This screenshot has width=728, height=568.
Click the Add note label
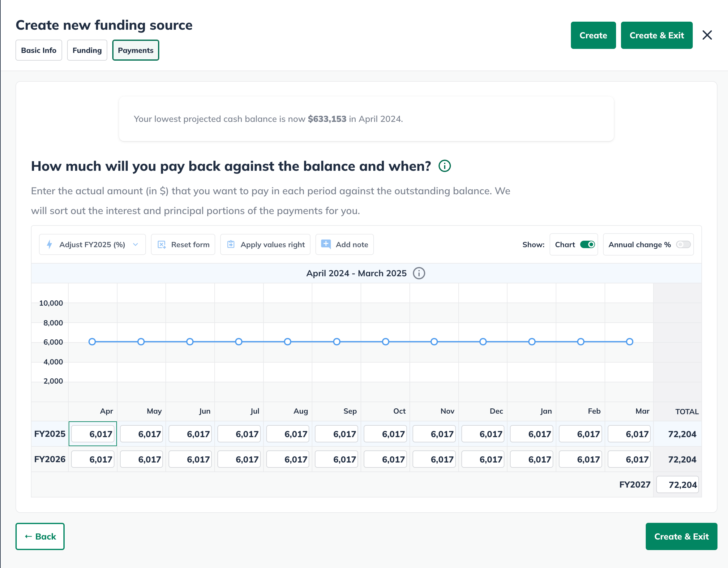[x=352, y=244]
